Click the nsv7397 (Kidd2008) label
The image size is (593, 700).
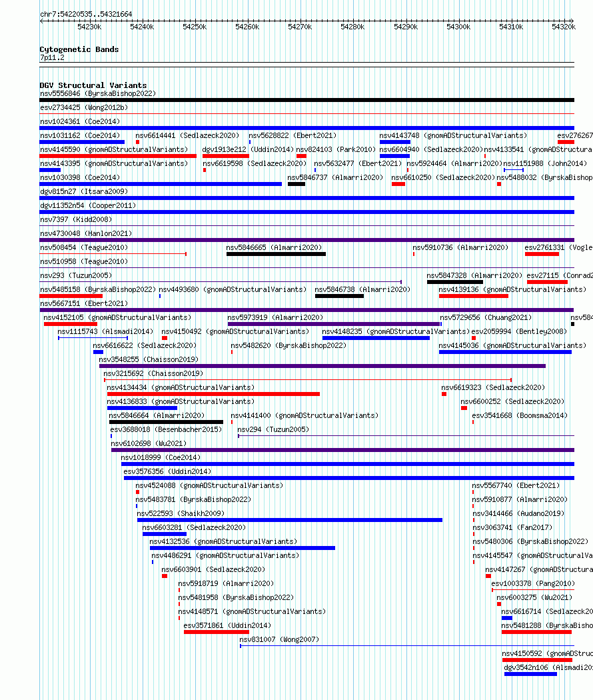pyautogui.click(x=76, y=219)
